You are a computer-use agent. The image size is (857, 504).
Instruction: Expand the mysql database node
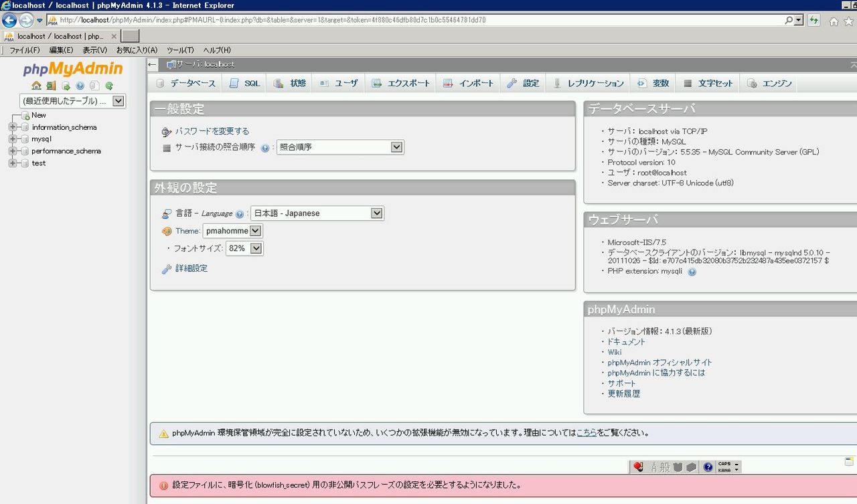coord(13,139)
